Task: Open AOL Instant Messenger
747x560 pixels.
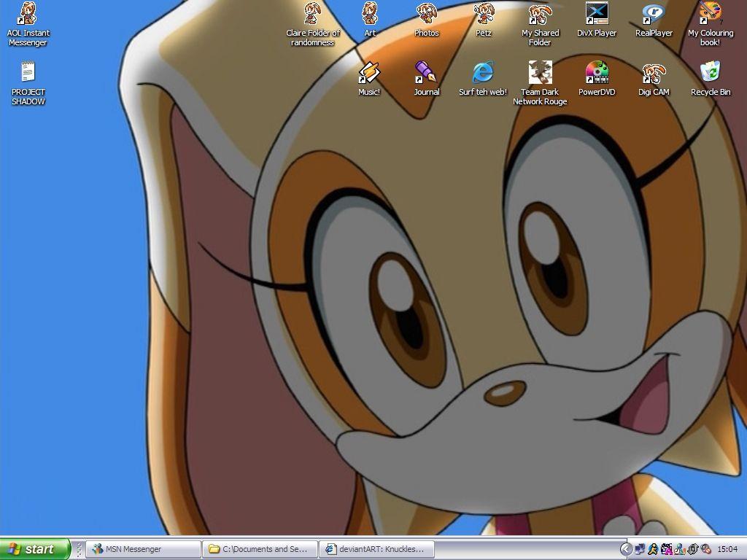Action: click(28, 15)
